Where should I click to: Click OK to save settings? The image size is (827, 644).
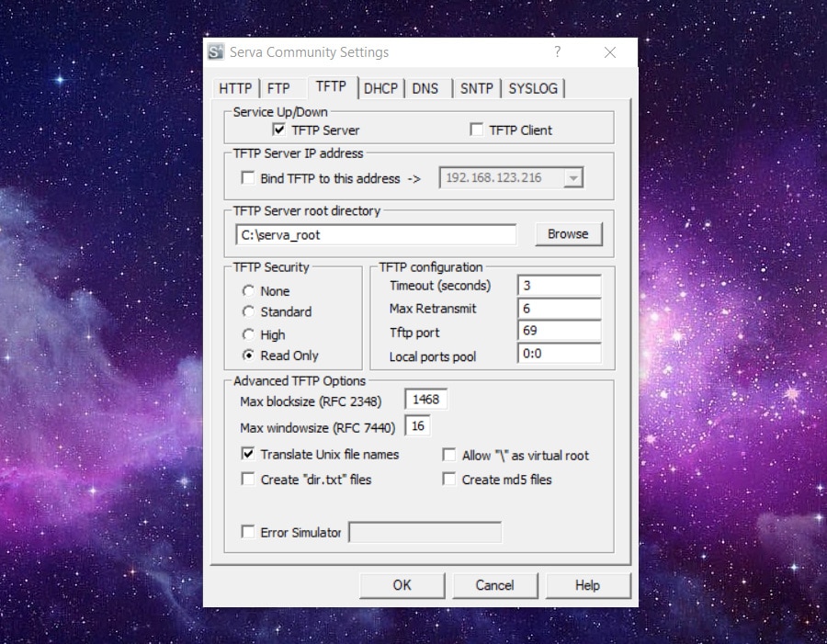coord(402,585)
